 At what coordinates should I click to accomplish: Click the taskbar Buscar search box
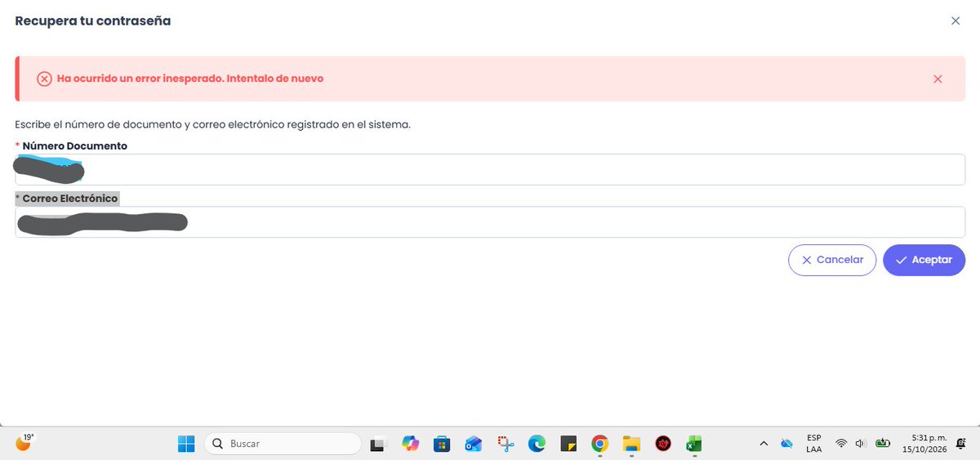tap(283, 444)
